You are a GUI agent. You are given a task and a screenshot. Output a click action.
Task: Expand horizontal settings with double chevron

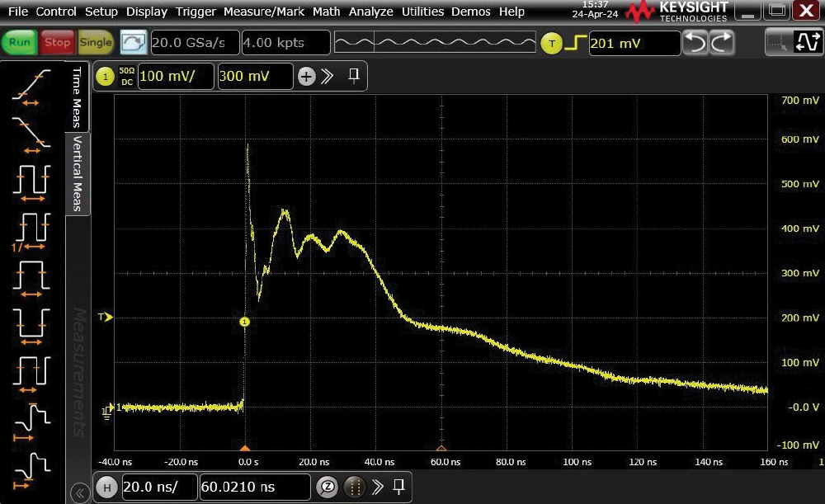[379, 486]
